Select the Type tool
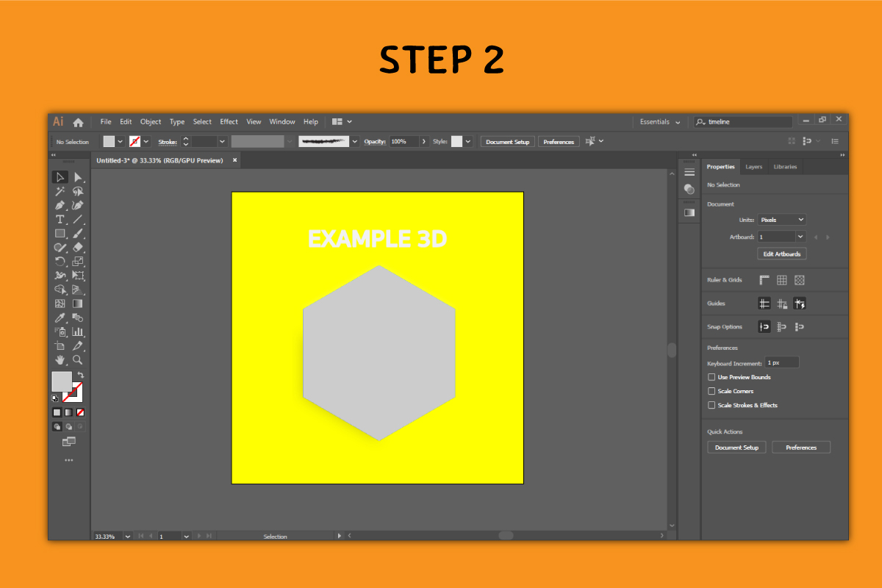The width and height of the screenshot is (882, 588). click(60, 219)
